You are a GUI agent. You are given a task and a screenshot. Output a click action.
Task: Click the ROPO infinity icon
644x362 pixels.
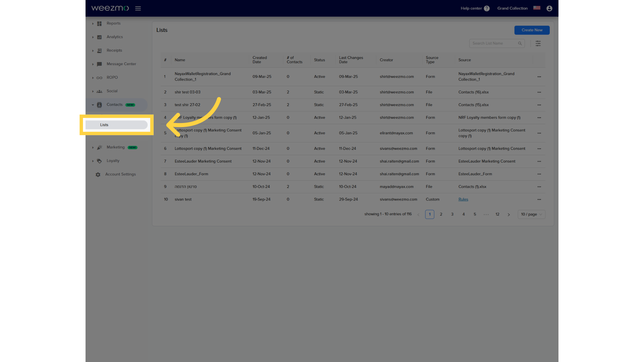(x=99, y=78)
